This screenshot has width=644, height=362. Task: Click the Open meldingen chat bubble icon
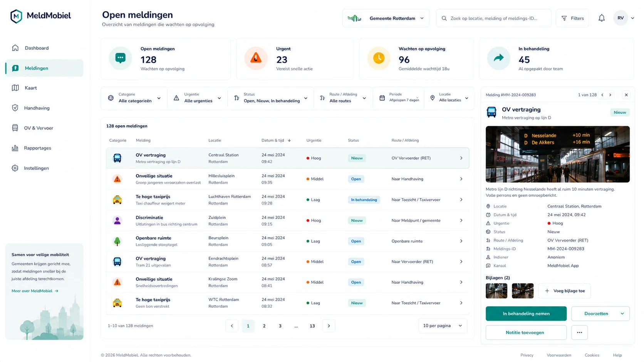120,58
